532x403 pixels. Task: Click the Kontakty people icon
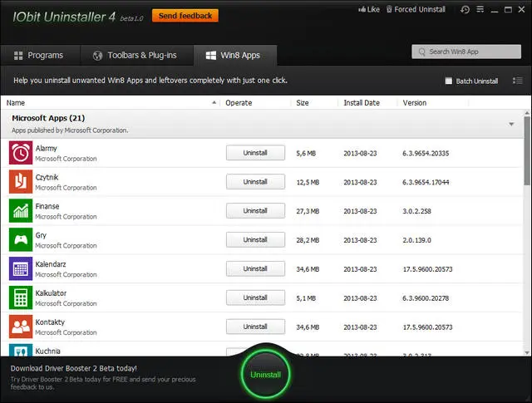pyautogui.click(x=21, y=327)
